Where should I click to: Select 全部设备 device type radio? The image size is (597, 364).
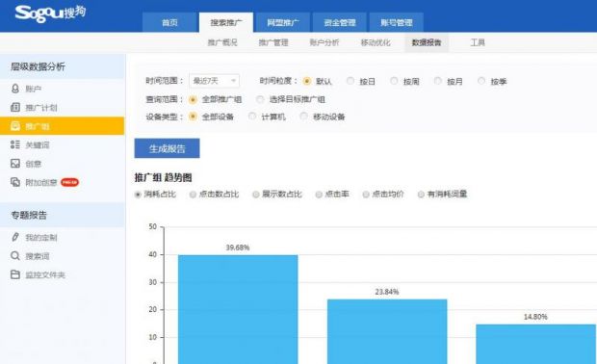point(193,117)
